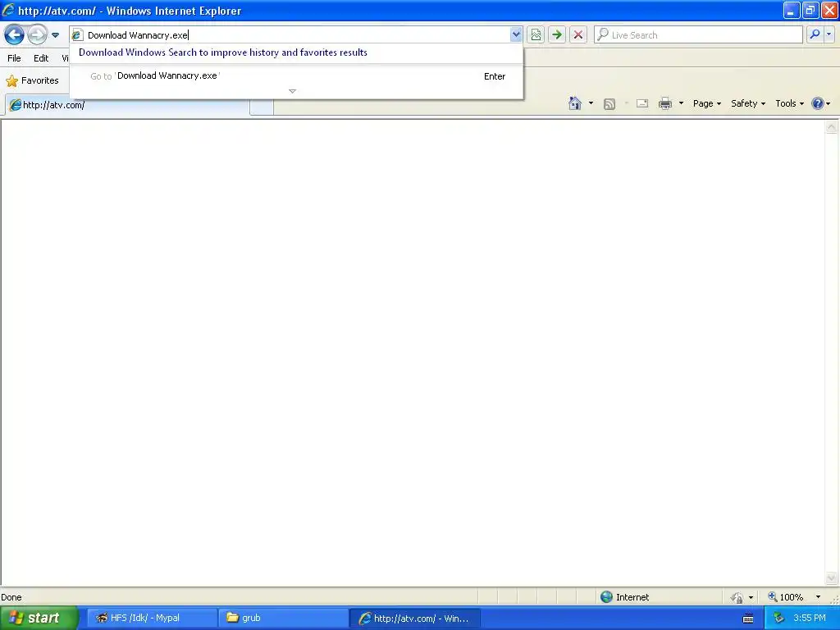
Task: Open the Edit menu
Action: click(x=41, y=58)
